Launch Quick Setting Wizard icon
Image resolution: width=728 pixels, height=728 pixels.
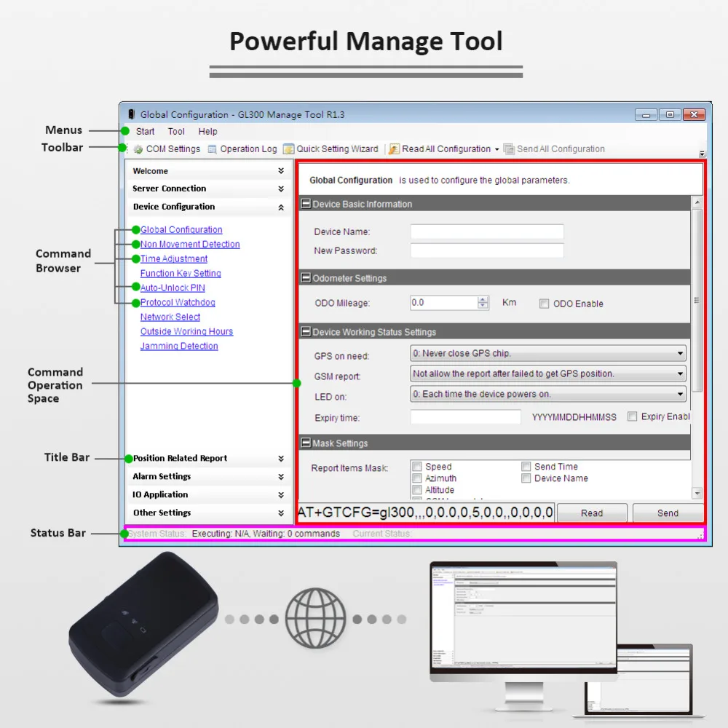[288, 149]
